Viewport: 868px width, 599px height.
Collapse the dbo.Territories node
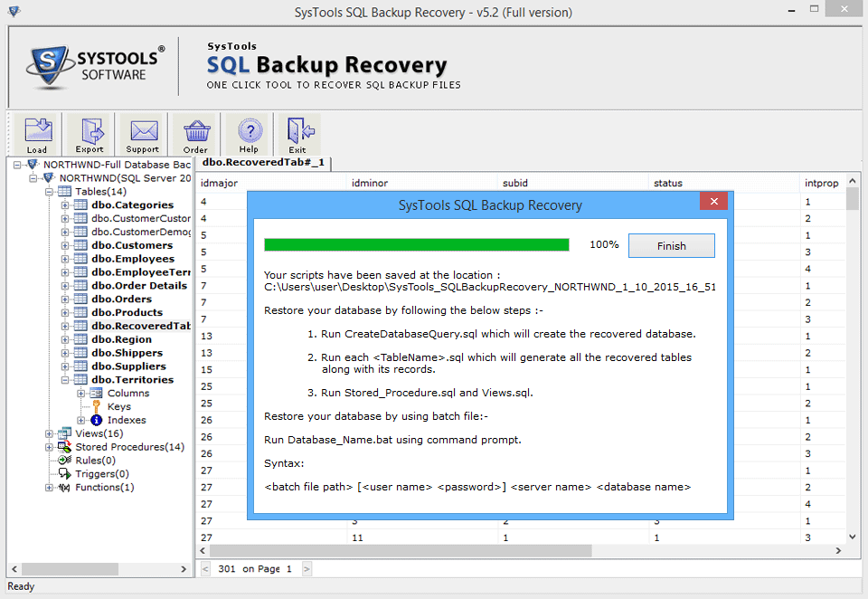(65, 380)
